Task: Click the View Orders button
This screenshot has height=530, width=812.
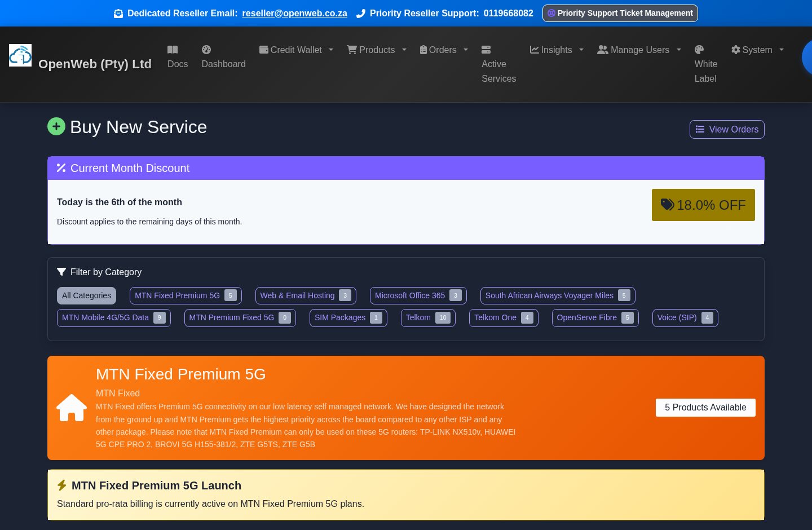Action: pos(727,129)
